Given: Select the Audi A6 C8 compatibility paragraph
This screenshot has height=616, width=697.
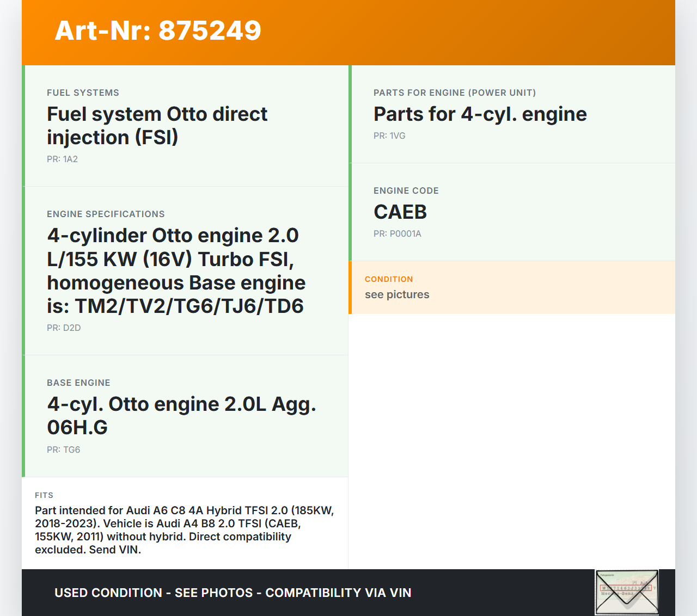Looking at the screenshot, I should click(185, 530).
